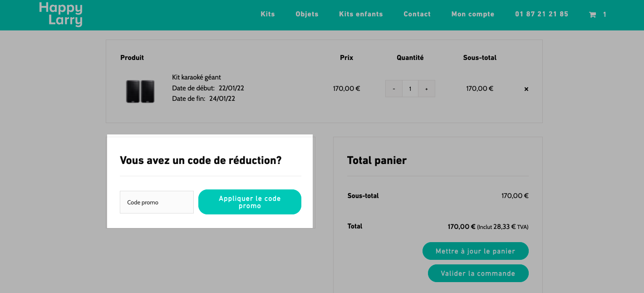Click the Kit karaoké géant product name
Image resolution: width=644 pixels, height=293 pixels.
197,77
